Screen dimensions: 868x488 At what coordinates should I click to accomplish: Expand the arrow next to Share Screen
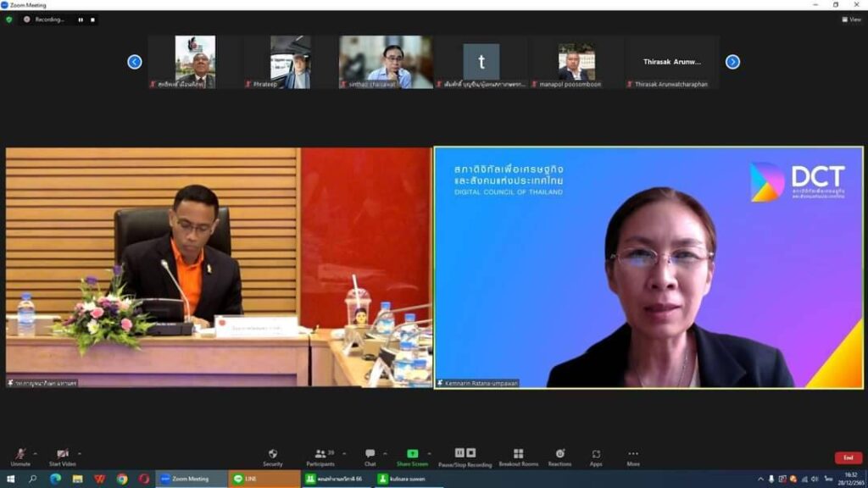429,453
